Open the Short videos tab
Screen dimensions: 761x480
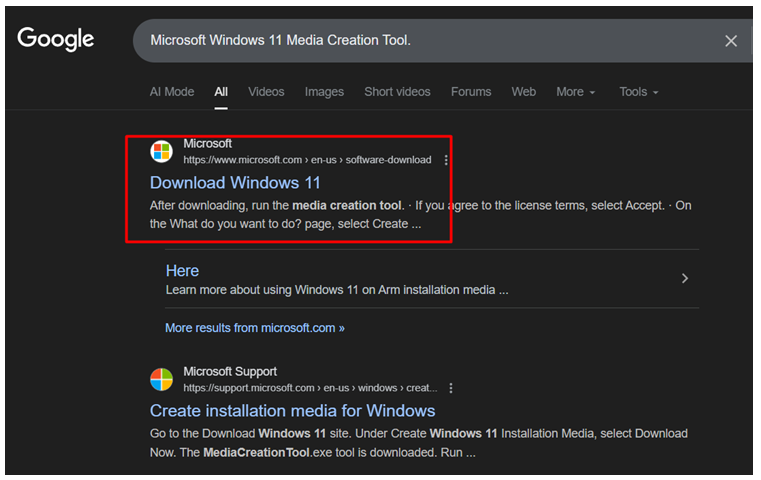pyautogui.click(x=397, y=92)
